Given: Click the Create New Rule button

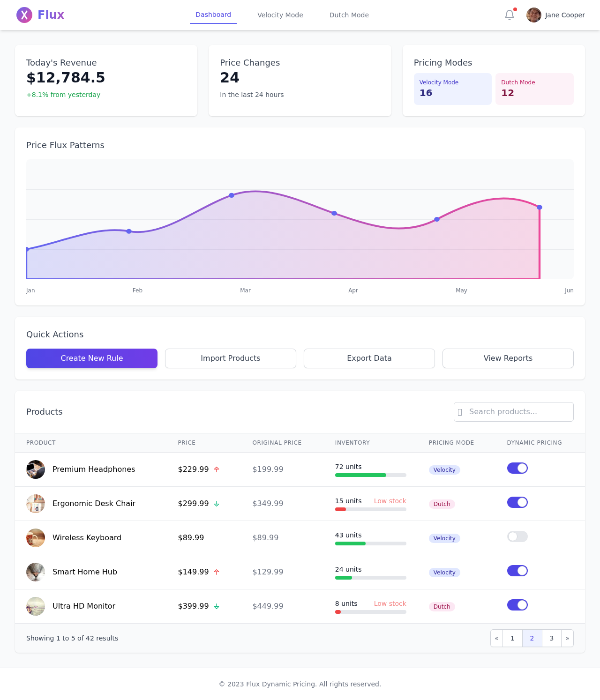Looking at the screenshot, I should [x=92, y=358].
